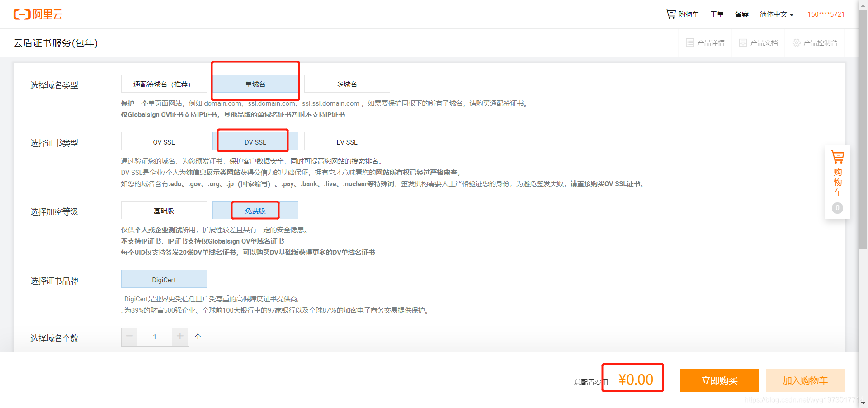Open the 产品文档 link
Screen dimensions: 868x408
point(764,43)
